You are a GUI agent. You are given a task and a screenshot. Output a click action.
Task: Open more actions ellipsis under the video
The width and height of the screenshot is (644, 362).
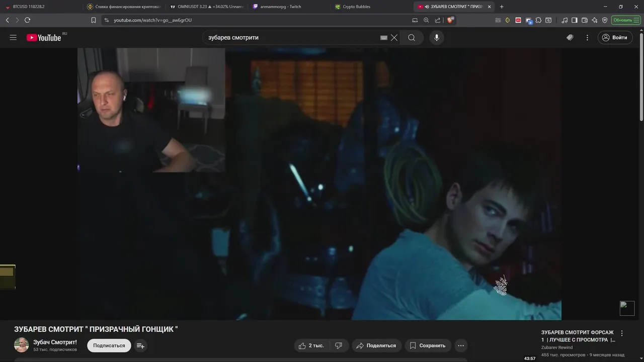pyautogui.click(x=461, y=345)
